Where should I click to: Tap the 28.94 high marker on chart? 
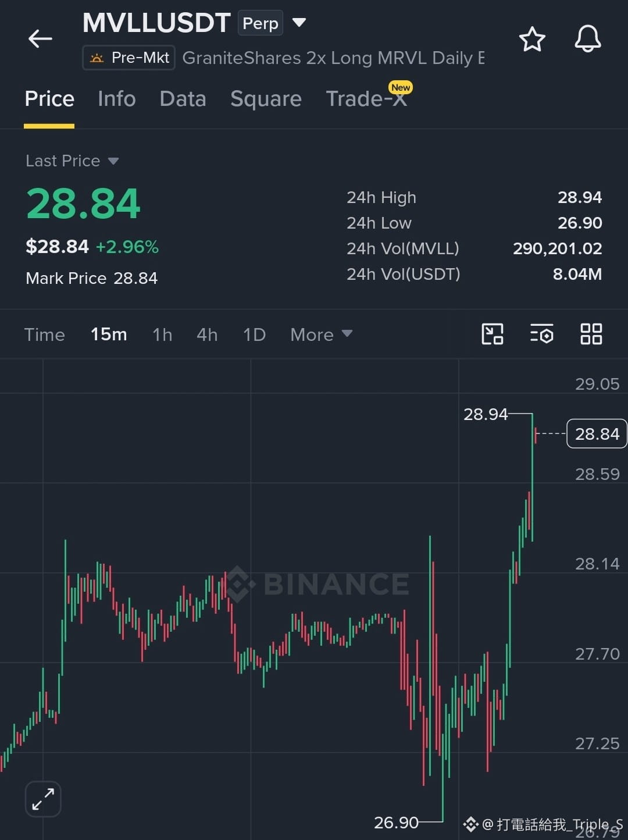486,414
